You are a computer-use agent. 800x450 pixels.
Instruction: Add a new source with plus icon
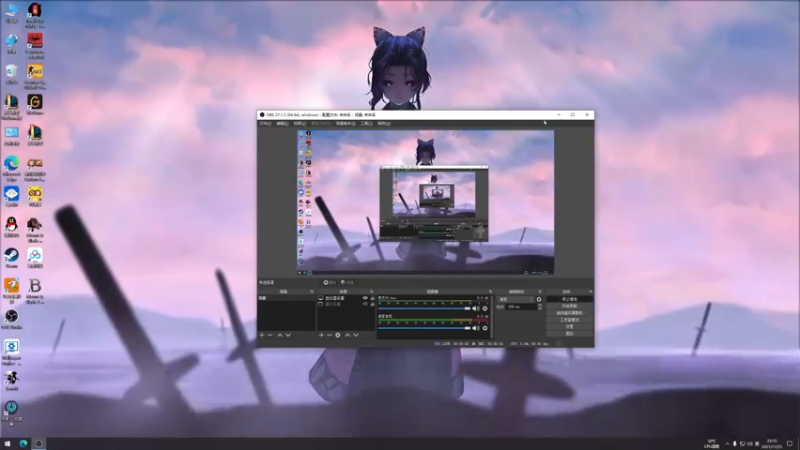pyautogui.click(x=321, y=335)
